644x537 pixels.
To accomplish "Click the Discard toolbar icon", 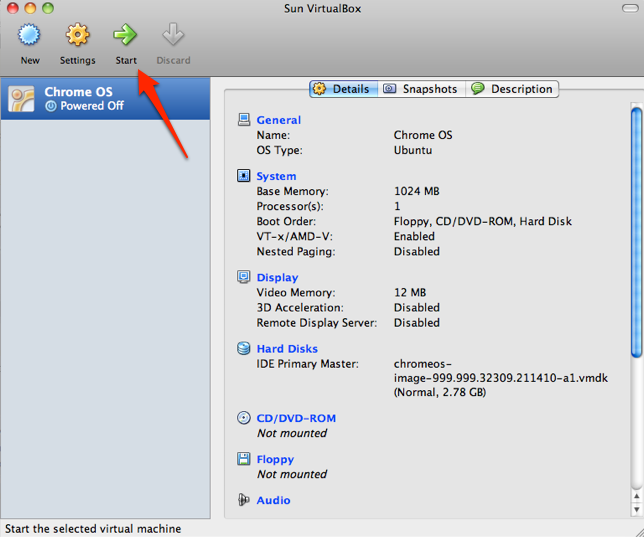I will [173, 35].
